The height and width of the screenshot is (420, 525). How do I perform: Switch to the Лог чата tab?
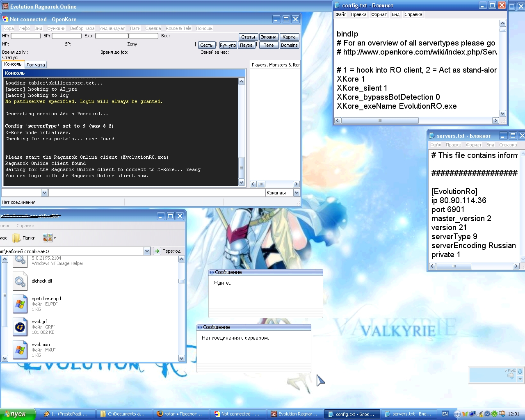[36, 65]
